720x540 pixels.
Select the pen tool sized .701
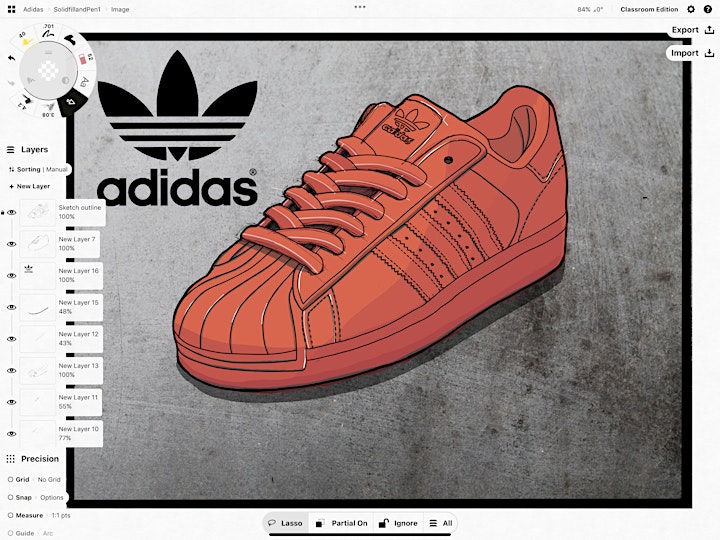(x=48, y=32)
